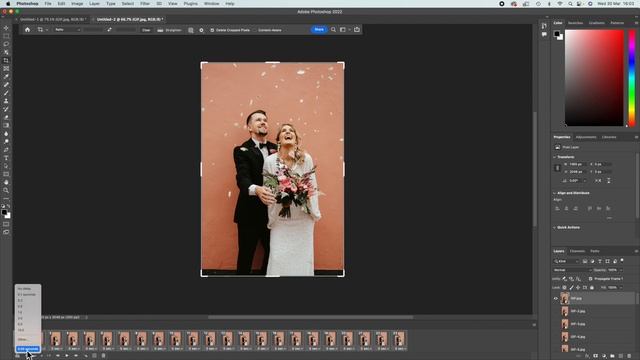Select the Blur tool
640x360 pixels.
click(6, 133)
